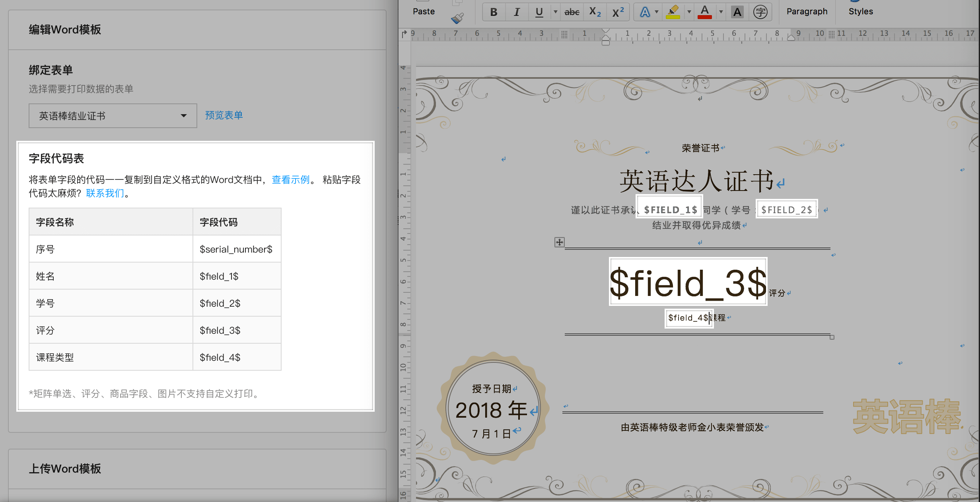Open the Styles gallery
This screenshot has width=980, height=502.
861,11
